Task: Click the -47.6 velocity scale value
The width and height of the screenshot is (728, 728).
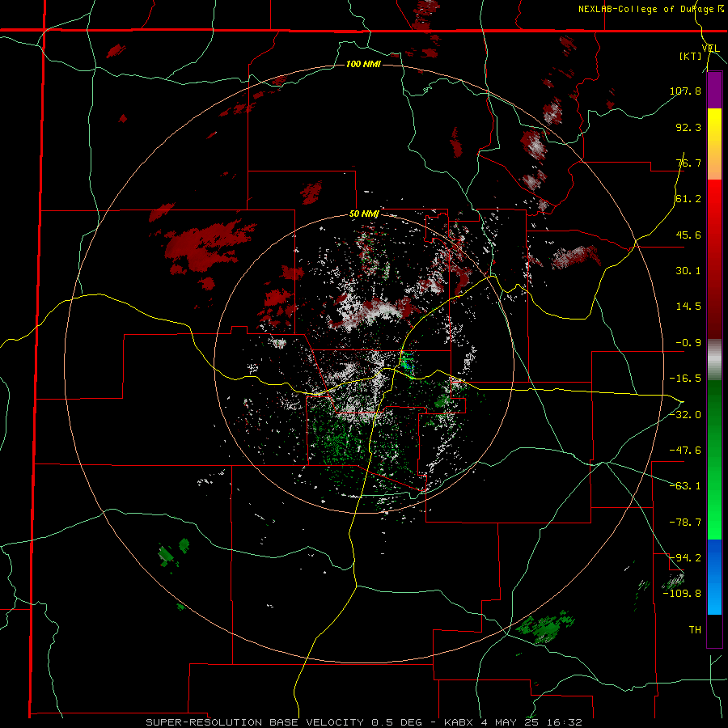Action: [x=685, y=451]
